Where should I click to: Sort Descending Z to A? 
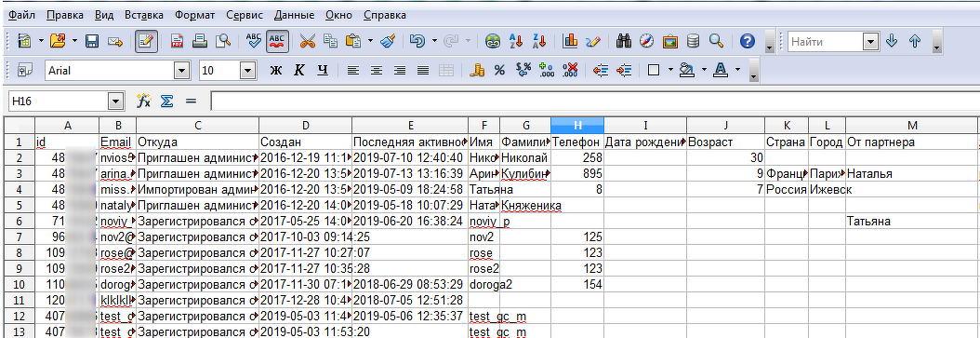point(539,41)
